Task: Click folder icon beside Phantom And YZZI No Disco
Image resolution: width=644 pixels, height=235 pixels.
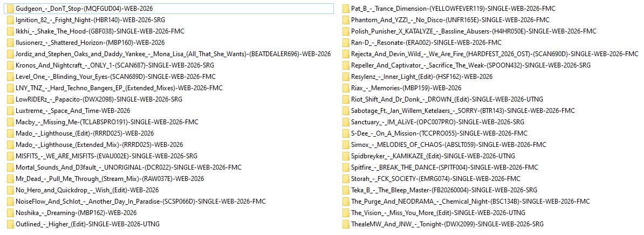Action: click(346, 20)
